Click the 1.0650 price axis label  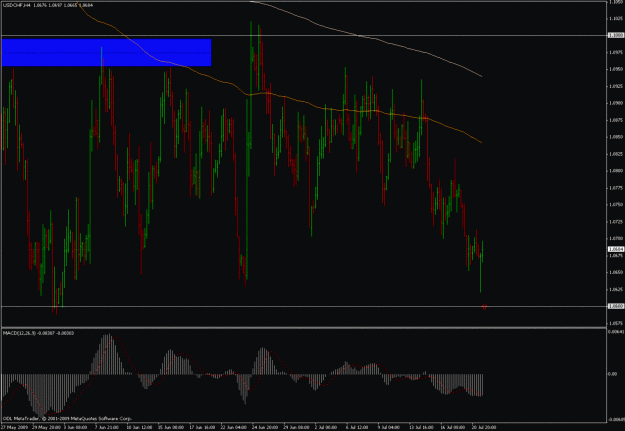[617, 272]
